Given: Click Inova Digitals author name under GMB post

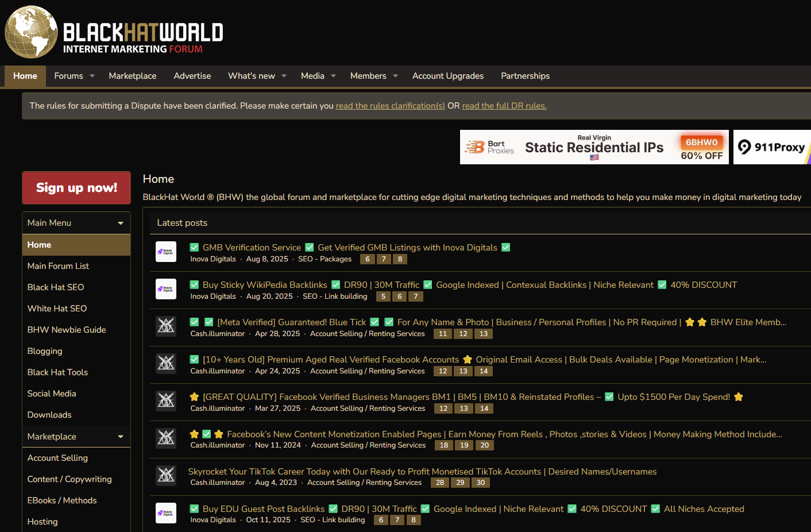Looking at the screenshot, I should click(x=213, y=259).
